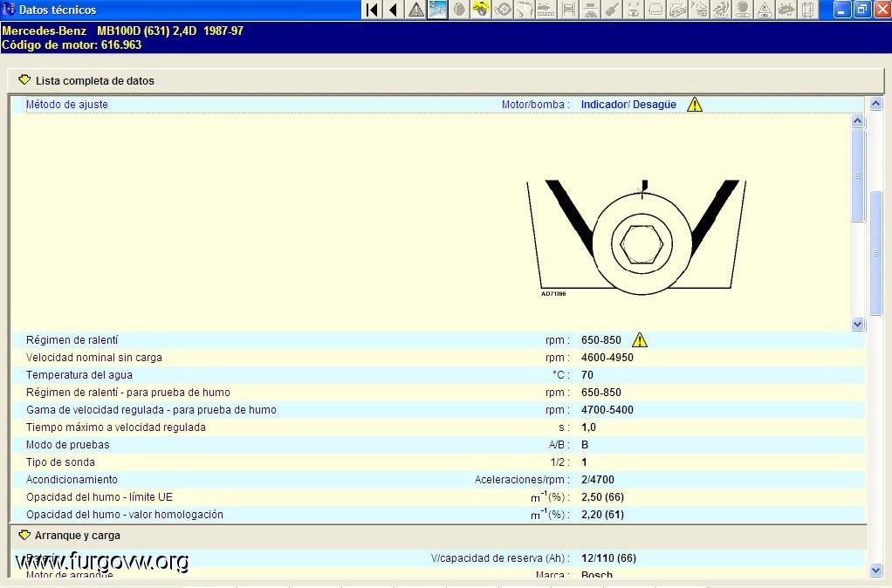Click Mercedes-Benz MB100D vehicle header
Viewport: 892px width, 588px height.
pyautogui.click(x=122, y=31)
